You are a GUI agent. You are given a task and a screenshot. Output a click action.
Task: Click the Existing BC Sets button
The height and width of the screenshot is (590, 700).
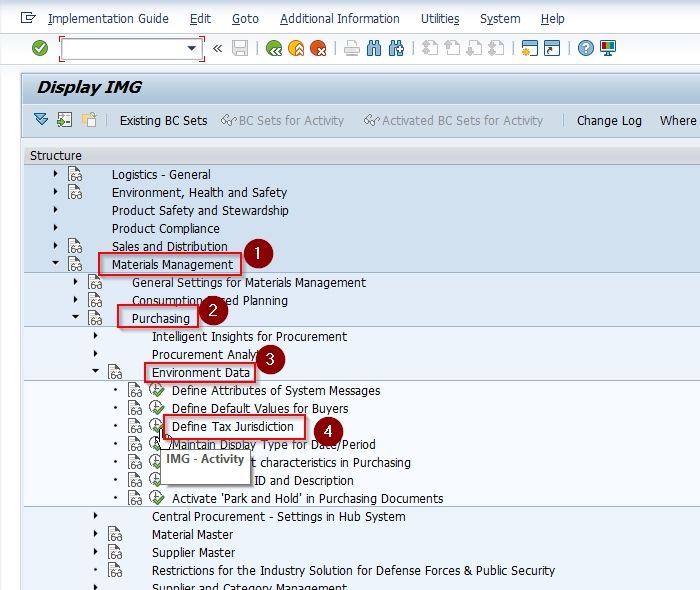[163, 120]
